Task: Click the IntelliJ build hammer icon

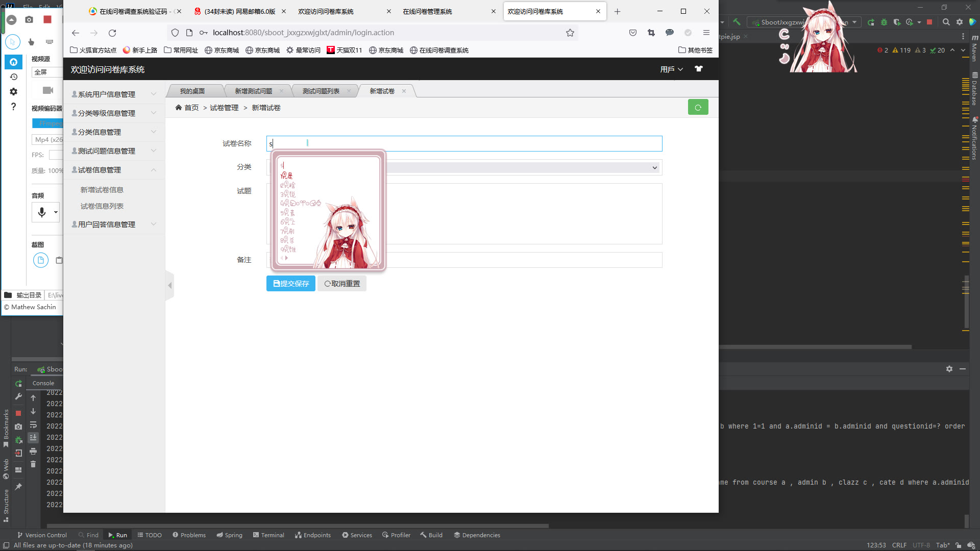Action: tap(736, 22)
